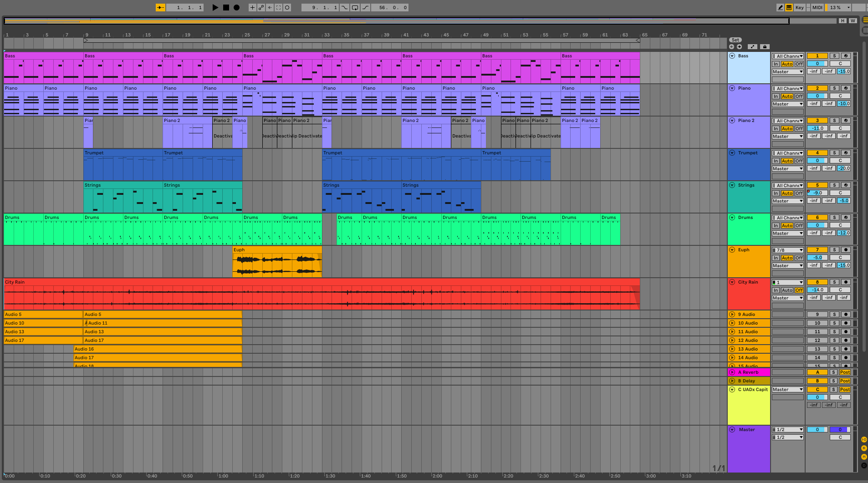
Task: Solo the C UADx Capit return
Action: pyautogui.click(x=833, y=389)
